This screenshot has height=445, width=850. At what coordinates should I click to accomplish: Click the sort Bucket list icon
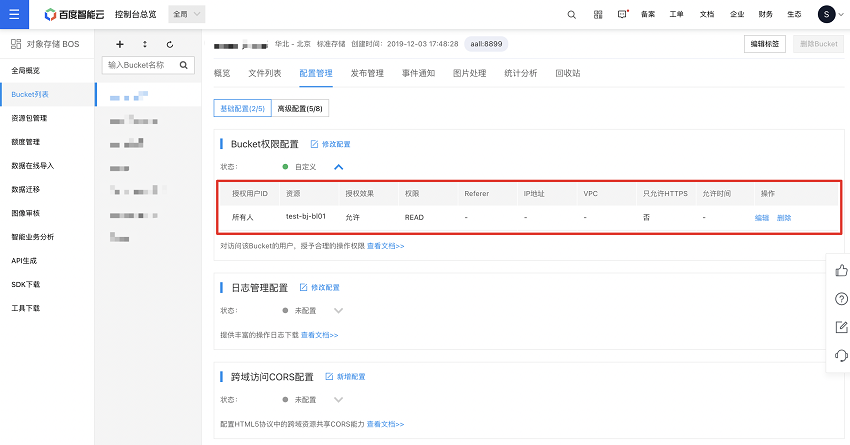(x=145, y=44)
